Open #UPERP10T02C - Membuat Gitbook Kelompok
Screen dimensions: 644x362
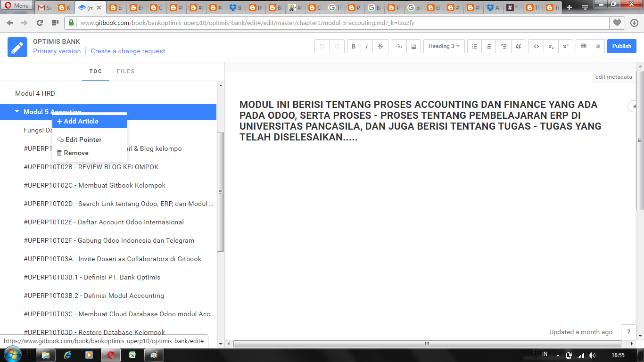94,185
